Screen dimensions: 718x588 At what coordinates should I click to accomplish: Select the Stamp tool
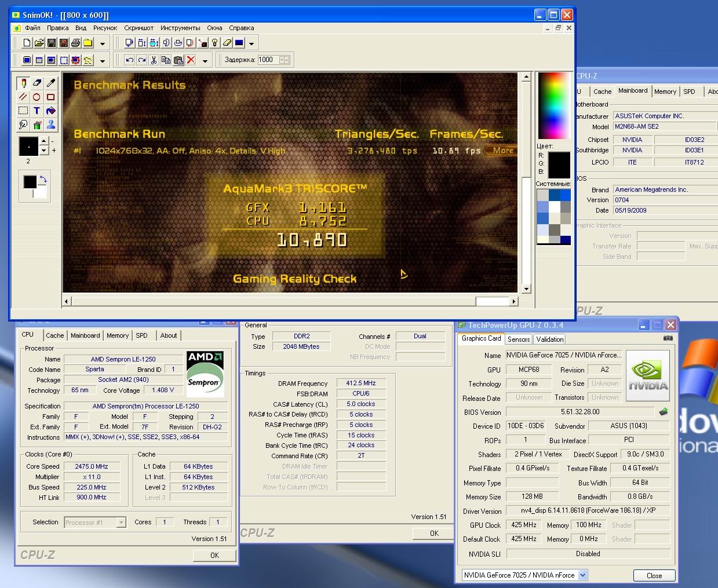point(51,125)
